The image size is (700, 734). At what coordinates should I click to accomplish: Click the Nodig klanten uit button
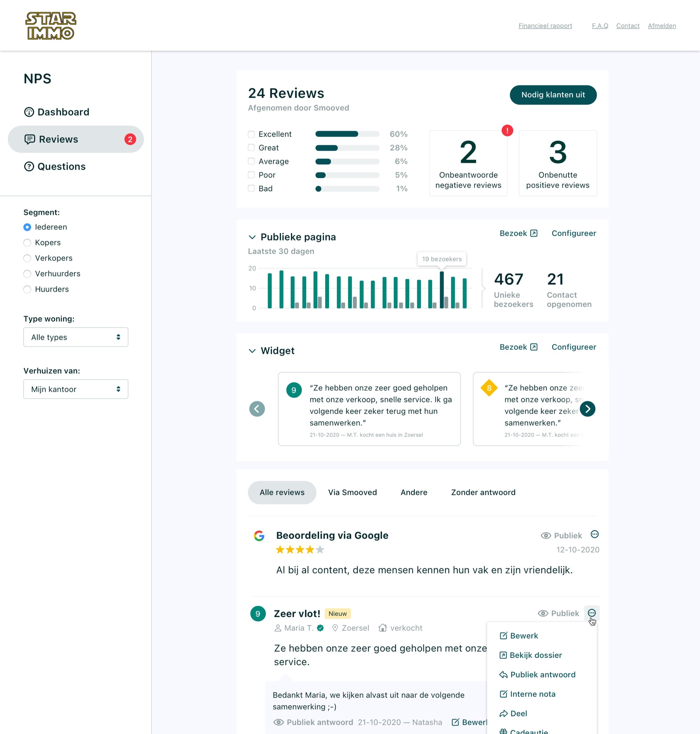[553, 95]
